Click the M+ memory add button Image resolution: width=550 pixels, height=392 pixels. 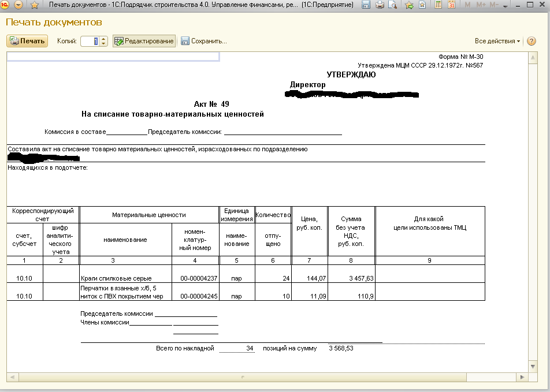[481, 5]
